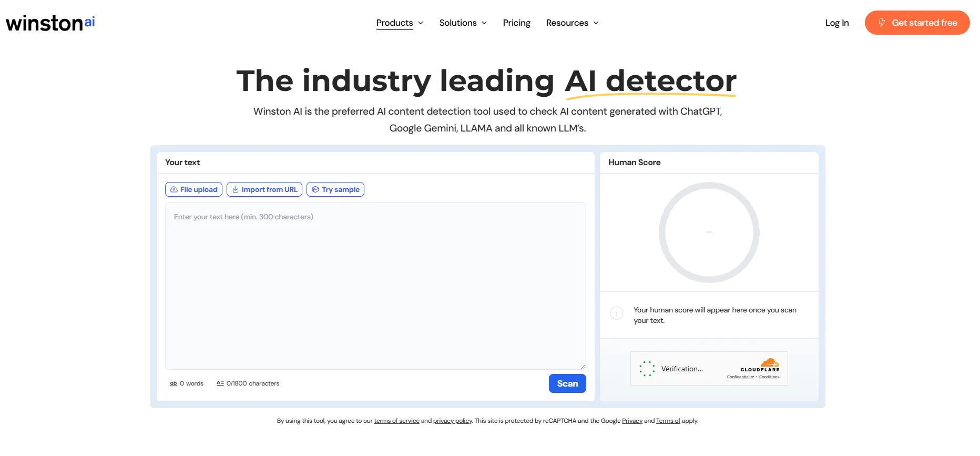Click the textarea resize handle corner
The image size is (980, 456).
click(583, 367)
